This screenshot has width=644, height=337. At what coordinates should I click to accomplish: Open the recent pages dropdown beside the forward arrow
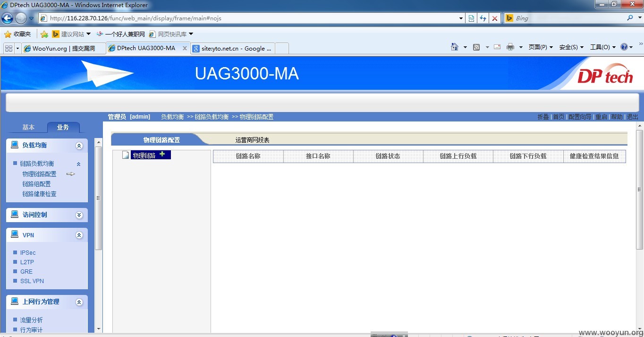[32, 18]
